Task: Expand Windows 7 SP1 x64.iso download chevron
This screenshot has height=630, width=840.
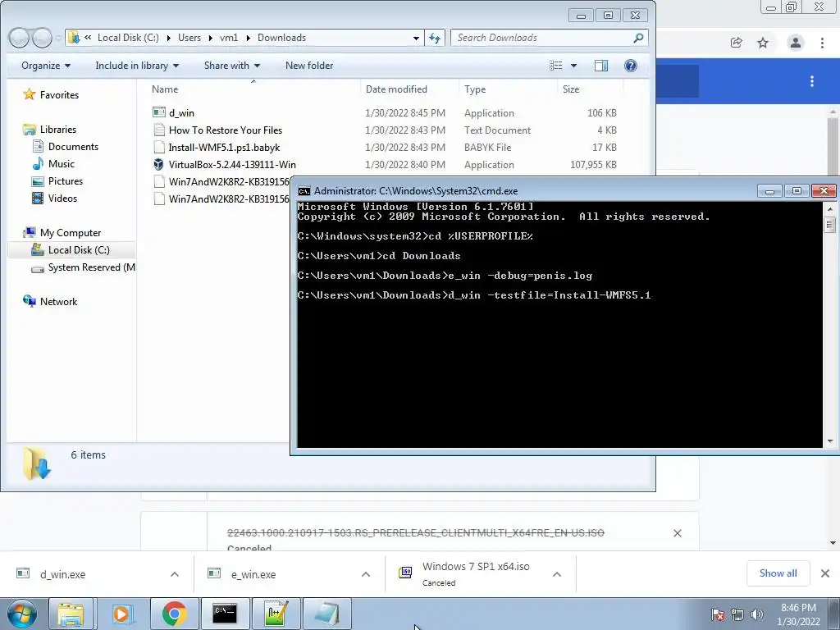Action: [x=557, y=574]
